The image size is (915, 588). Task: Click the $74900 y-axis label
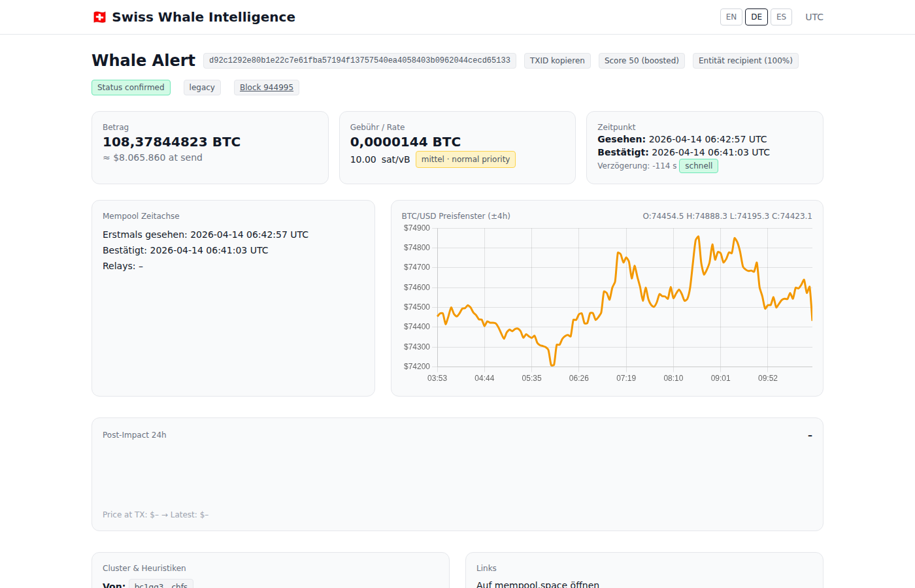(417, 228)
